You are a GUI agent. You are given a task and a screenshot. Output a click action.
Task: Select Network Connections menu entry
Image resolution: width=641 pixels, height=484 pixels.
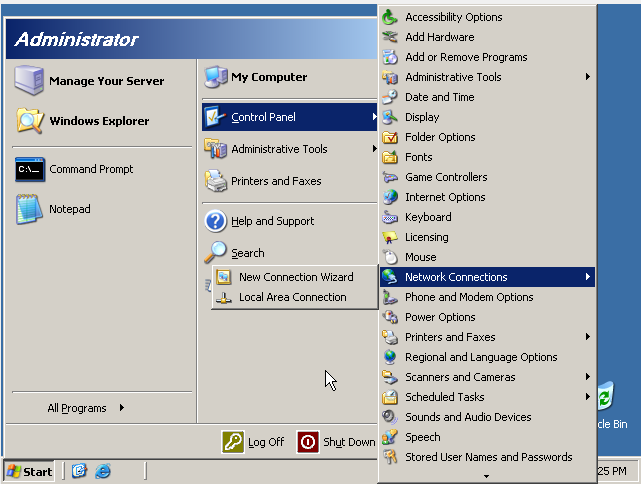[487, 277]
